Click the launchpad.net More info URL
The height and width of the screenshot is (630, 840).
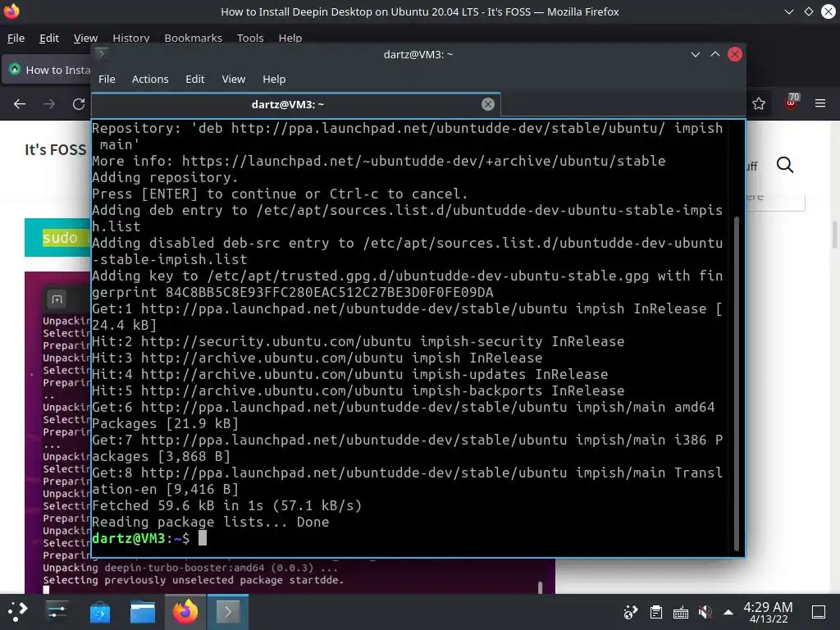[x=423, y=162]
